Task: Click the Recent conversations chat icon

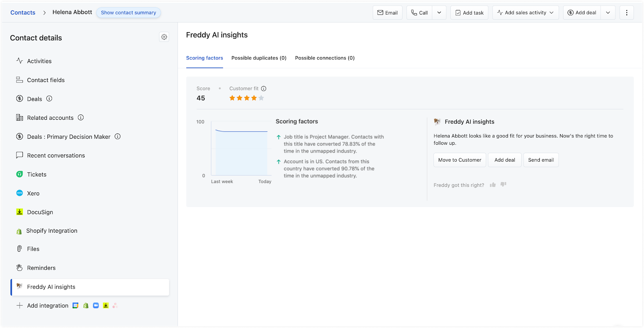Action: 19,155
